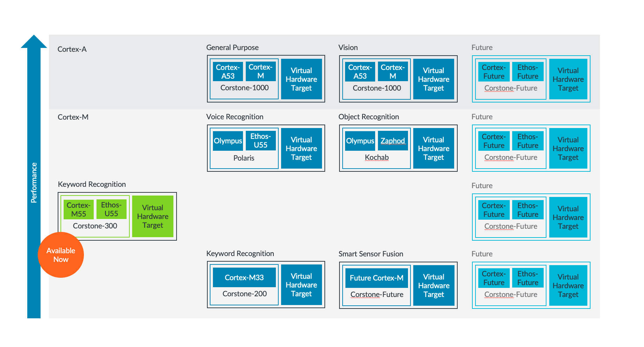Click the Performance label on the arrow
This screenshot has width=644, height=347.
click(x=34, y=183)
